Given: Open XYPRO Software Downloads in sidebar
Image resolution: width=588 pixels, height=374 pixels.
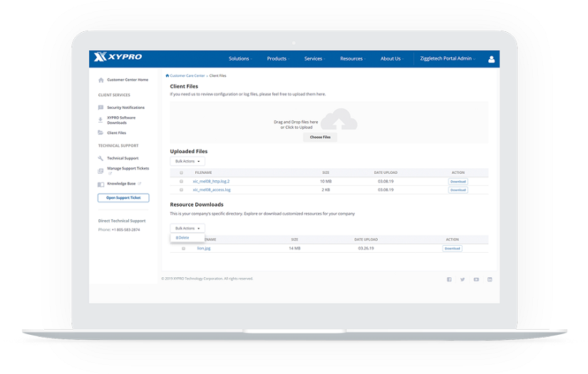Looking at the screenshot, I should click(x=121, y=120).
